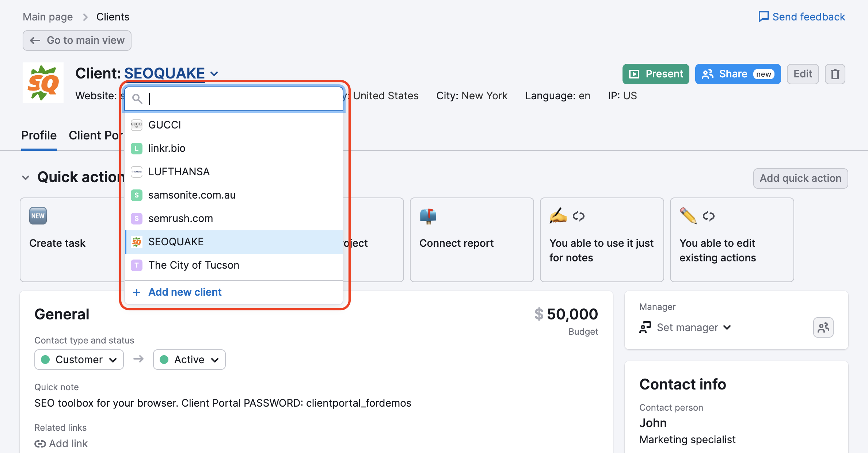Click Add quick action button

tap(800, 178)
